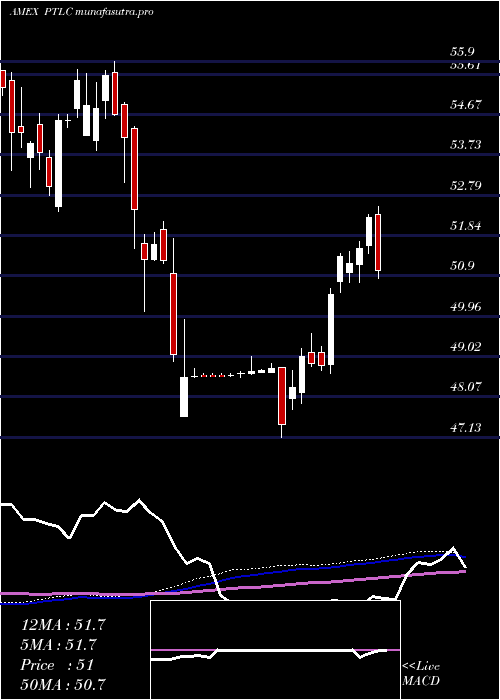
Task: Click the last red candlestick on the right
Action: click(x=378, y=242)
